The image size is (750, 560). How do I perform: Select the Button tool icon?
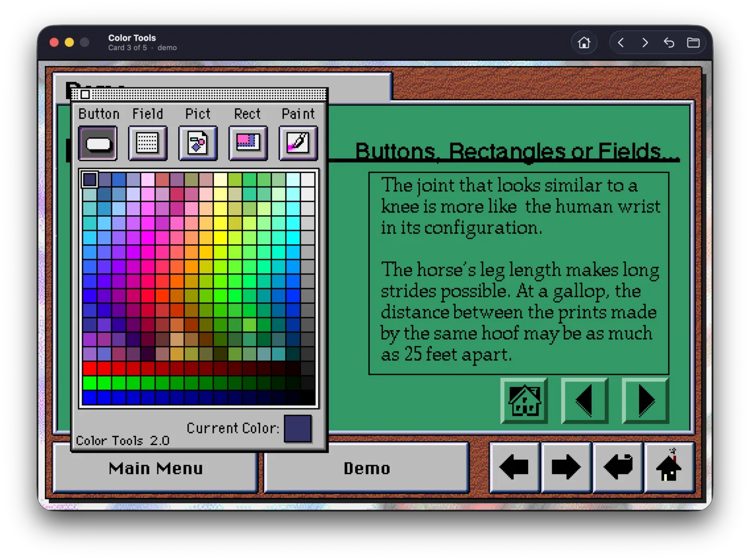(x=98, y=143)
